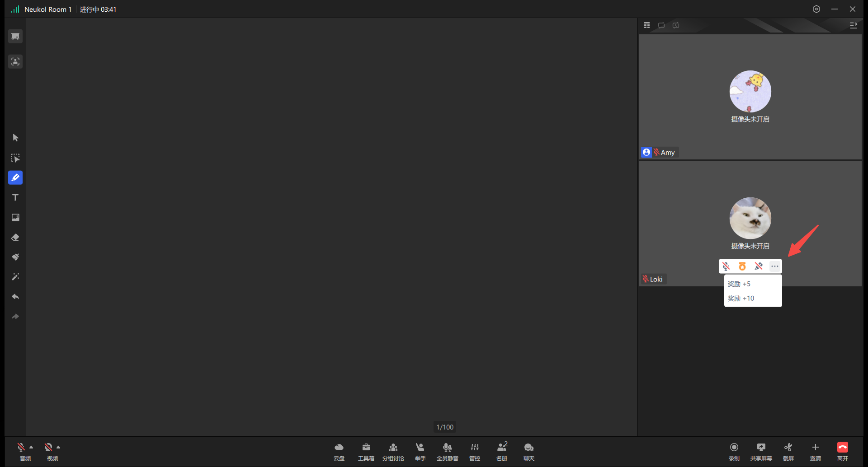Select the eraser tool

coord(15,237)
